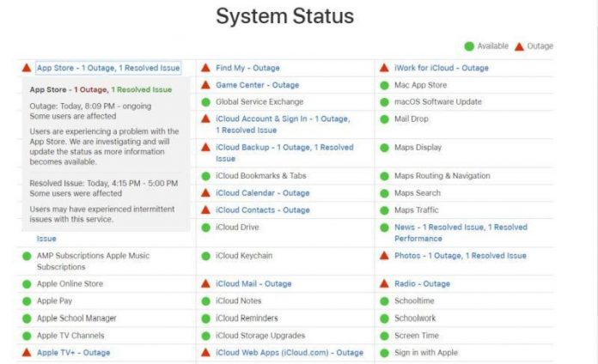Click the red Outage legend triangle
Screen dimensions: 598x364
pyautogui.click(x=518, y=46)
